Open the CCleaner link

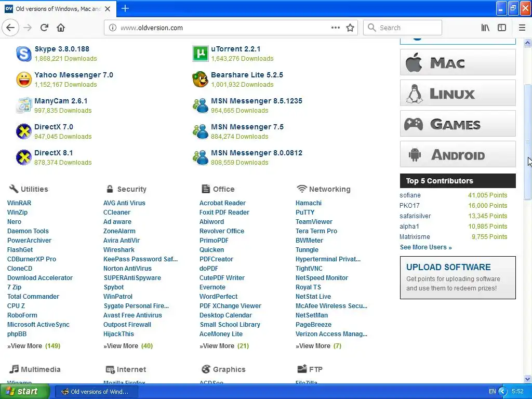point(117,212)
